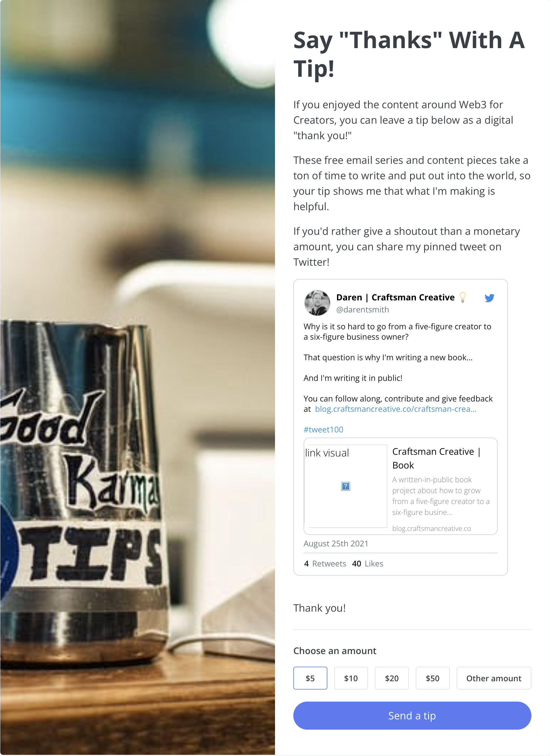The image size is (550, 756).
Task: Click the 4 Retweets count
Action: click(x=325, y=564)
